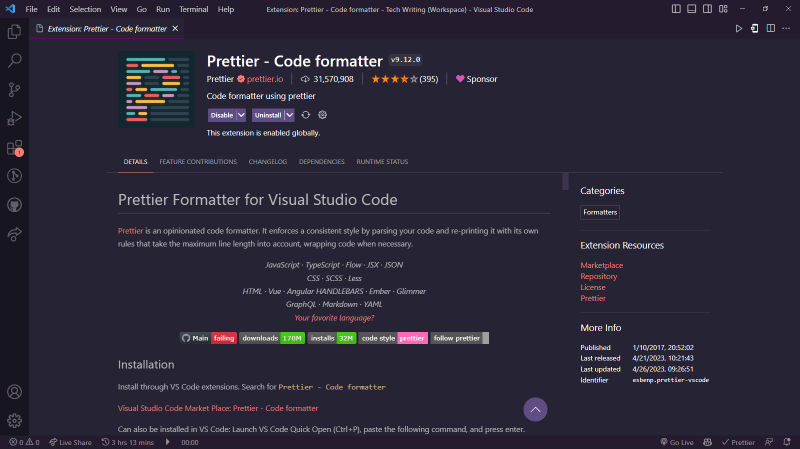Open the Help menu
The image size is (800, 449).
pos(226,9)
